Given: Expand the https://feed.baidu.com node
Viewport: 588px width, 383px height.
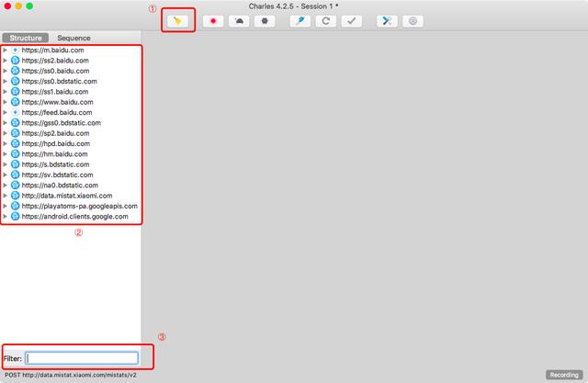Looking at the screenshot, I should tap(5, 112).
